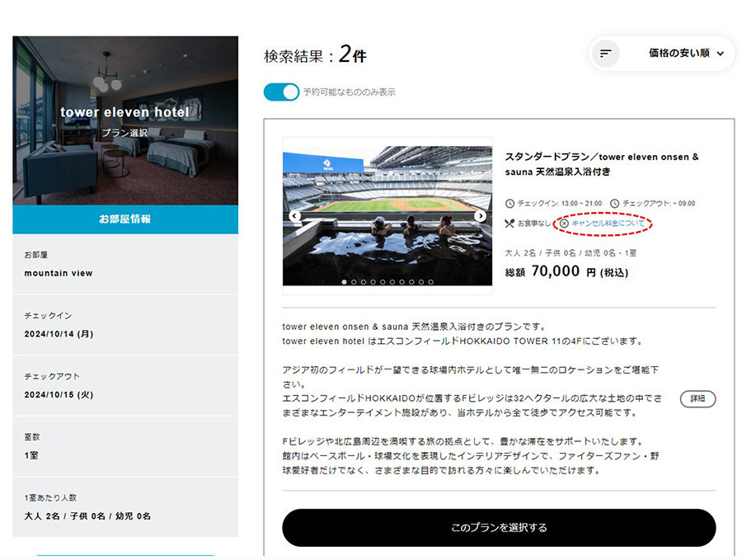
Task: Select the last carousel dot
Action: [x=430, y=282]
